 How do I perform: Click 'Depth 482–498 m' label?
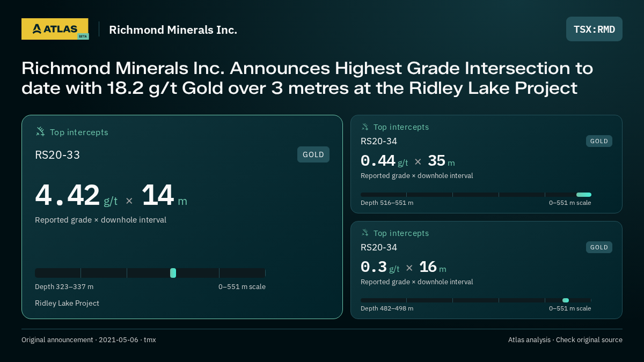[x=387, y=309]
